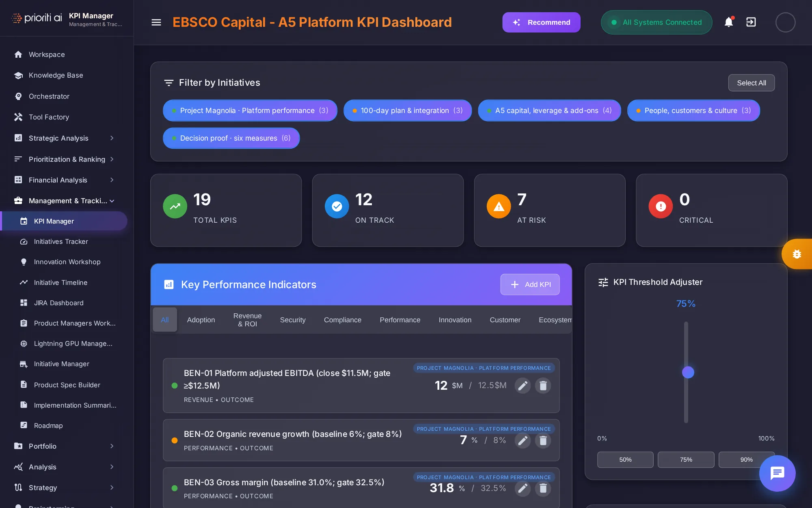The height and width of the screenshot is (508, 812).
Task: Click the Knowledge Base icon
Action: coord(18,75)
